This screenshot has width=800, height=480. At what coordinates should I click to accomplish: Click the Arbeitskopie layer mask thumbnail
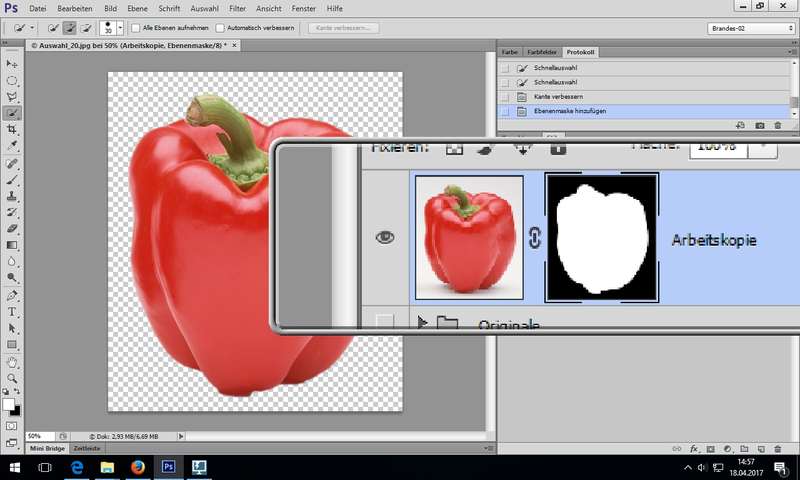(x=601, y=238)
